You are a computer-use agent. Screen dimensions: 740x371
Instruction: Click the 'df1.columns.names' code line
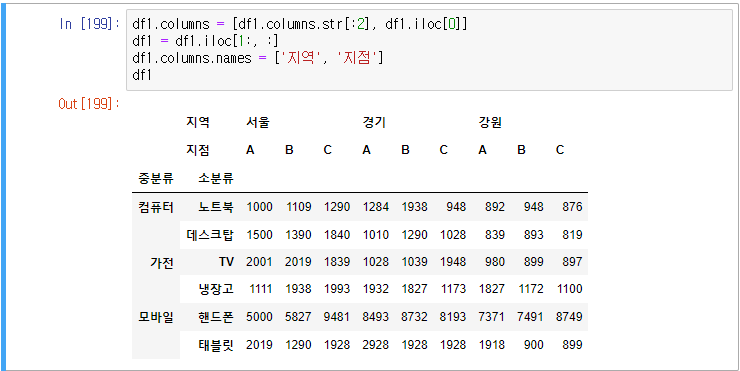tap(258, 58)
